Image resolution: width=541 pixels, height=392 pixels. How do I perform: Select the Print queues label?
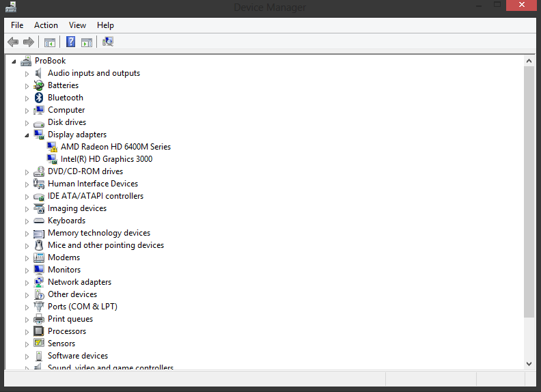coord(70,319)
